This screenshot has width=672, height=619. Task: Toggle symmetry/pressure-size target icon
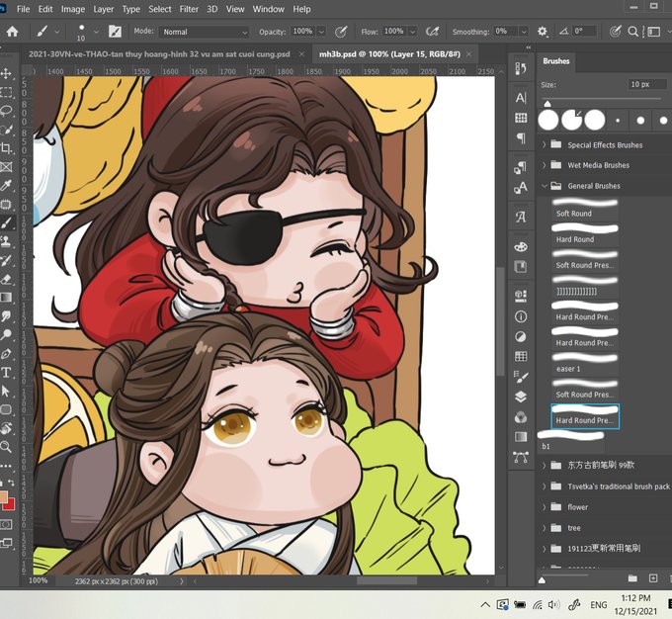pyautogui.click(x=616, y=32)
